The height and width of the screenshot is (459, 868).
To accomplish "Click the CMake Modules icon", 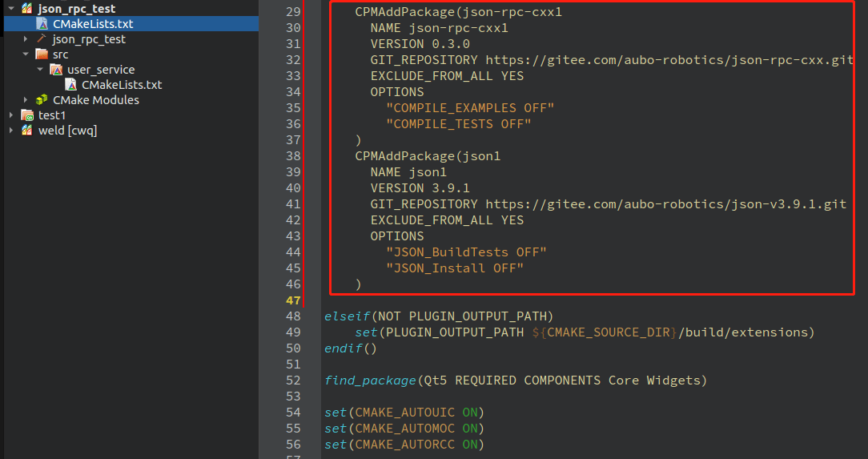I will 42,99.
